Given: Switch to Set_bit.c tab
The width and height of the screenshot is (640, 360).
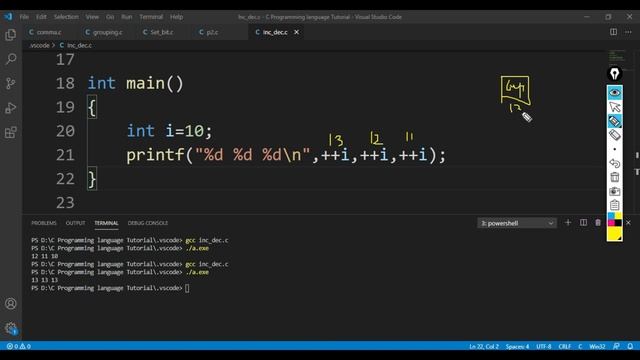Looking at the screenshot, I should 162,32.
